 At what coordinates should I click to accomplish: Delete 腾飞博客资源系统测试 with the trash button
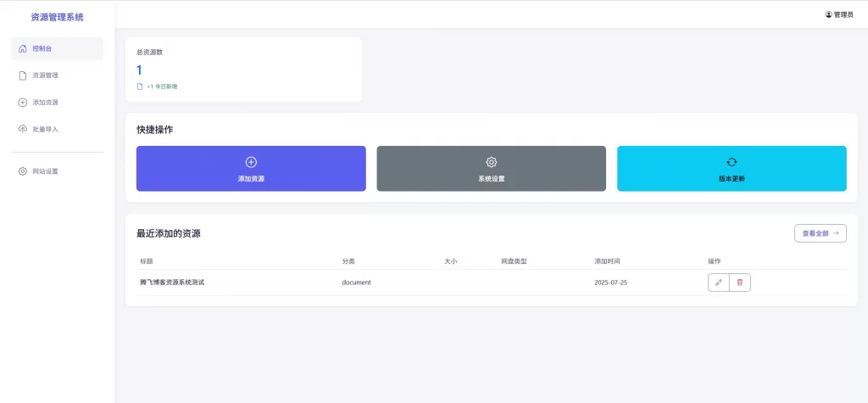740,283
